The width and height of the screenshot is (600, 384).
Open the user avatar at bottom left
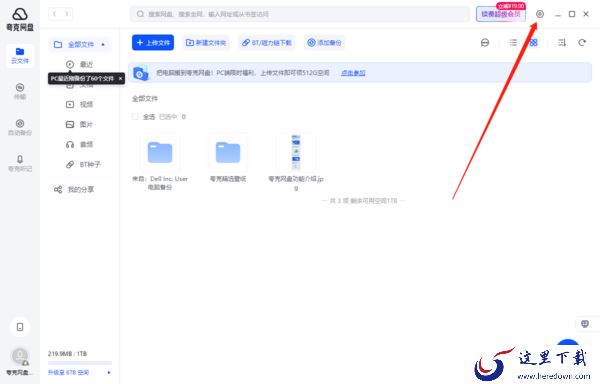tap(20, 356)
